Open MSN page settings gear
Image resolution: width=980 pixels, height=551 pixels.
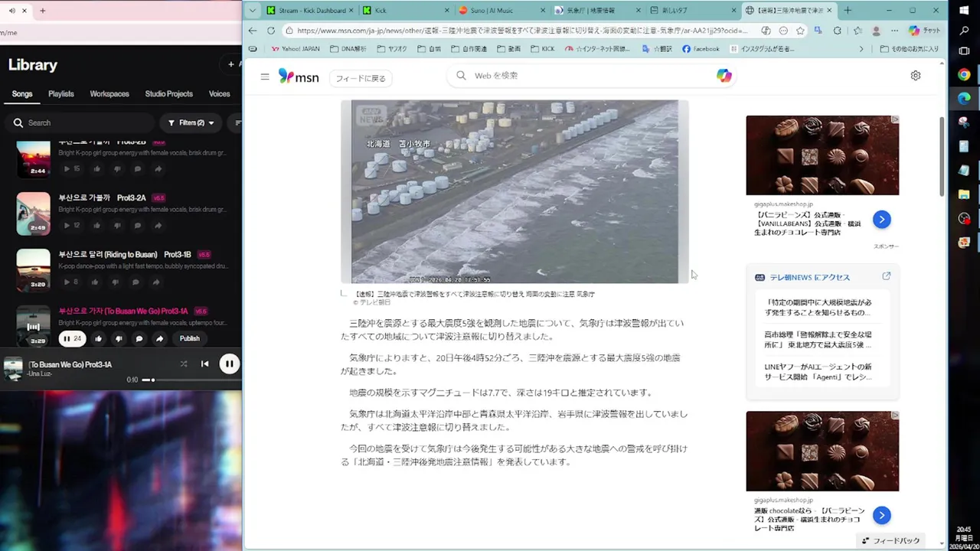[916, 76]
